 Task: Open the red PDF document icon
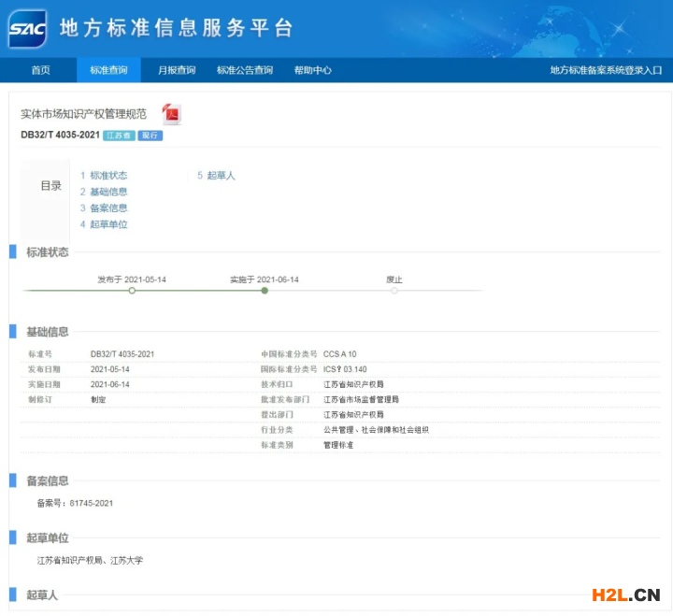pos(171,114)
